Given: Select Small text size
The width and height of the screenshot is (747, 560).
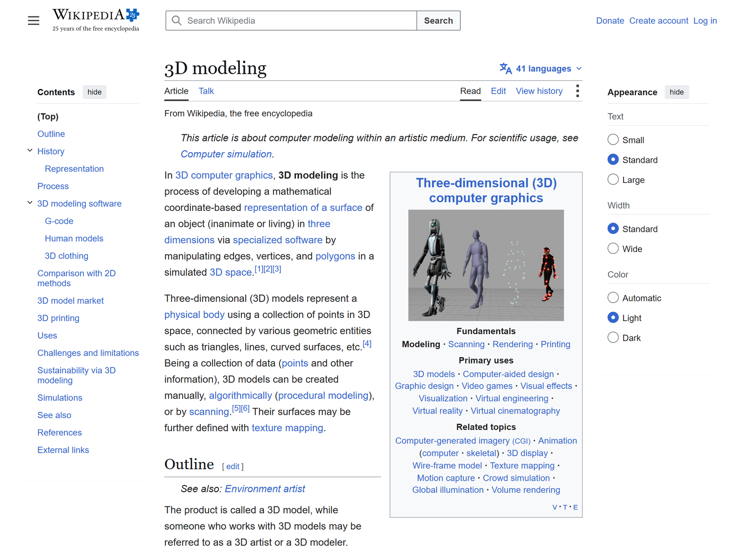Looking at the screenshot, I should click(x=613, y=140).
